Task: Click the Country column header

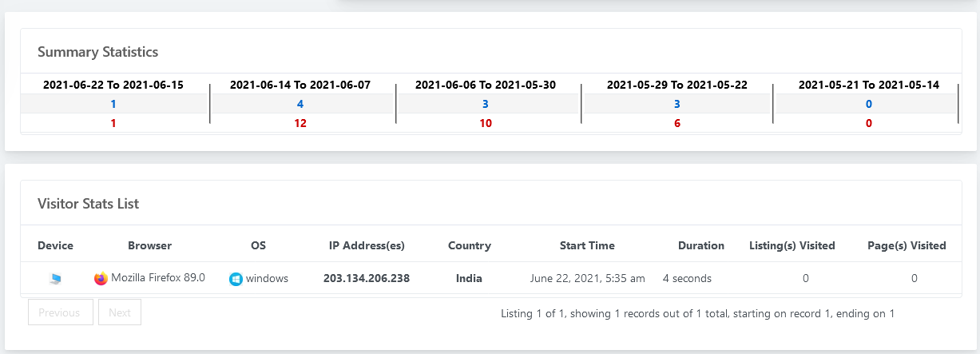Action: coord(470,245)
